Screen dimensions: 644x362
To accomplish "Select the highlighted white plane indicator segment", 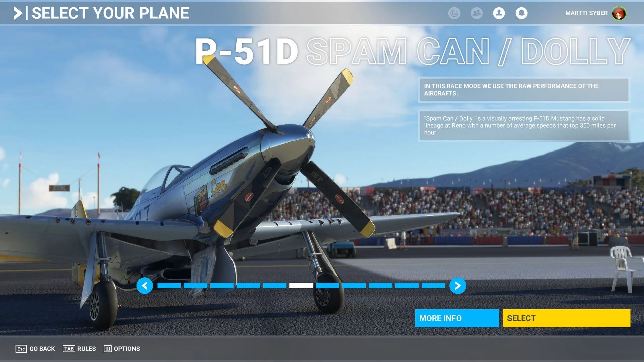I will [x=301, y=286].
